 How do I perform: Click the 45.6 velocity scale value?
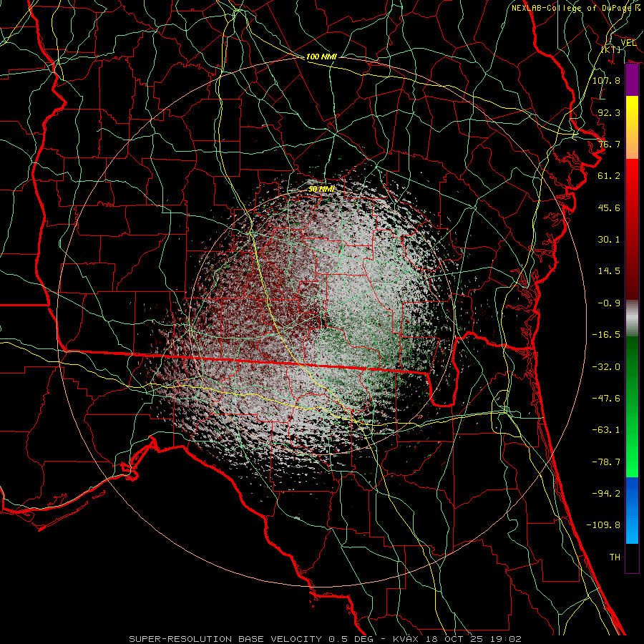tap(609, 208)
